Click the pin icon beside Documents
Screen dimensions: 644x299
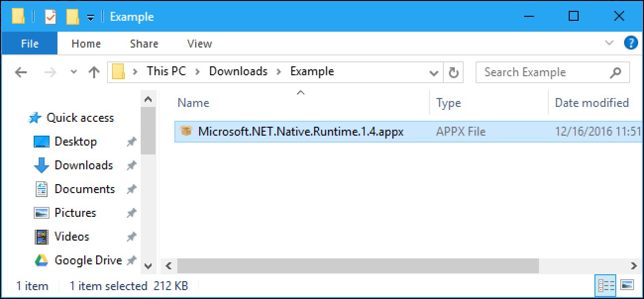pos(131,190)
